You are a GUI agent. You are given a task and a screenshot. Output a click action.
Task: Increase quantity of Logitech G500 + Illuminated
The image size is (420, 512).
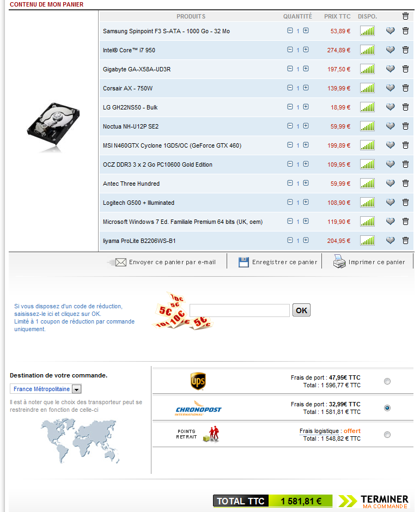(x=306, y=203)
